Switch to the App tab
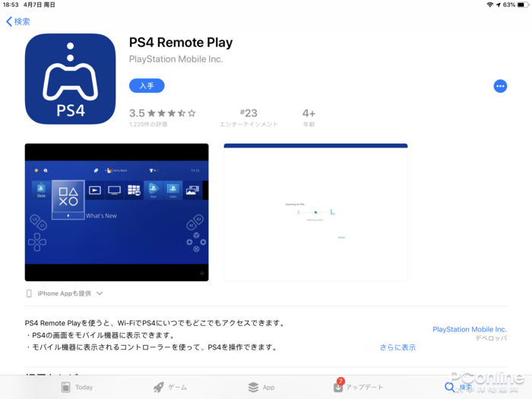The height and width of the screenshot is (399, 532). coord(261,387)
